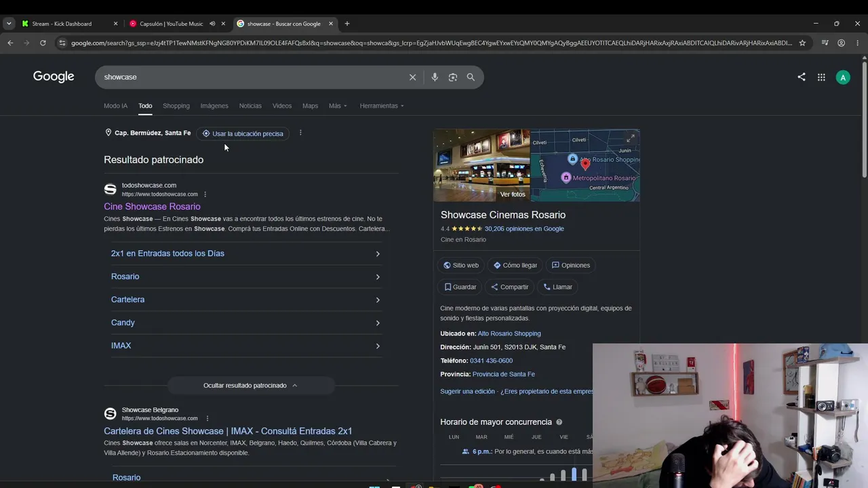Image resolution: width=868 pixels, height=488 pixels.
Task: Go to the Google homepage logo
Action: point(54,77)
